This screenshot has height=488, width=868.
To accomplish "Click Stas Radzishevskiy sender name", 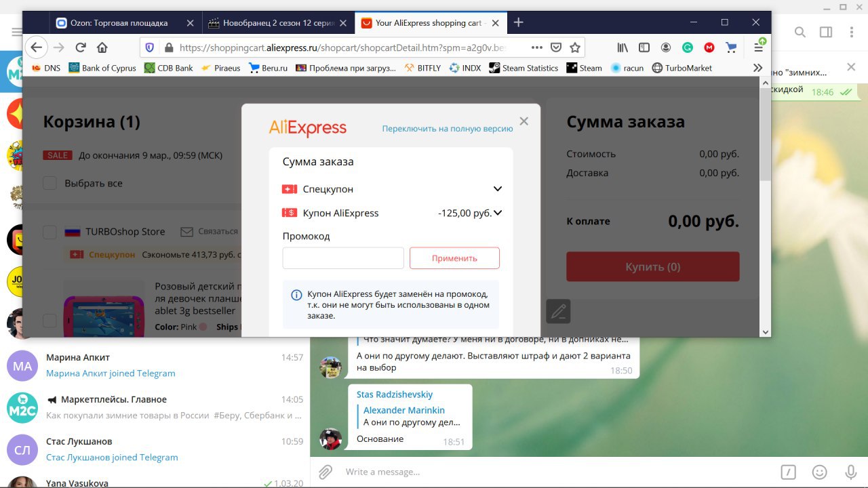I will click(395, 394).
